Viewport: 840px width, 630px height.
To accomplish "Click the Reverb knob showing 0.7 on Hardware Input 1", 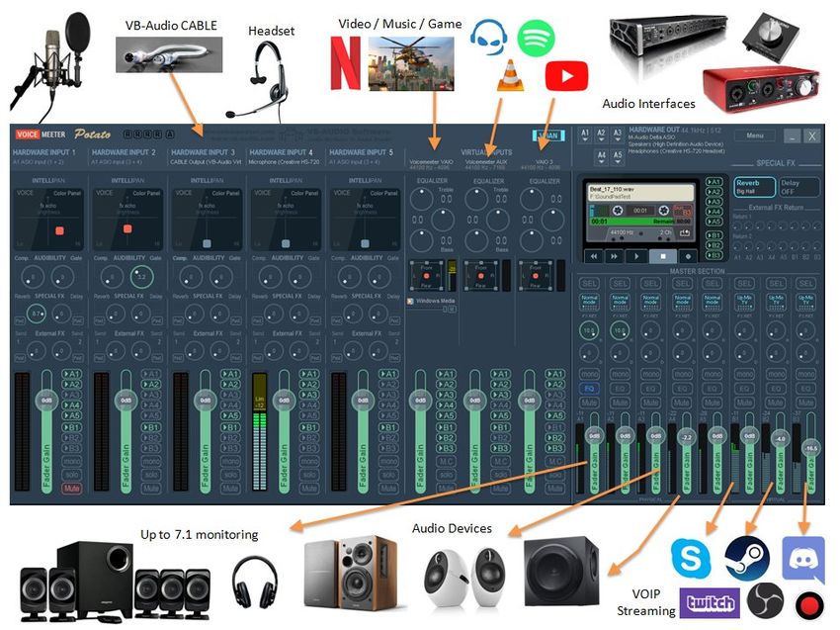I will coord(36,314).
